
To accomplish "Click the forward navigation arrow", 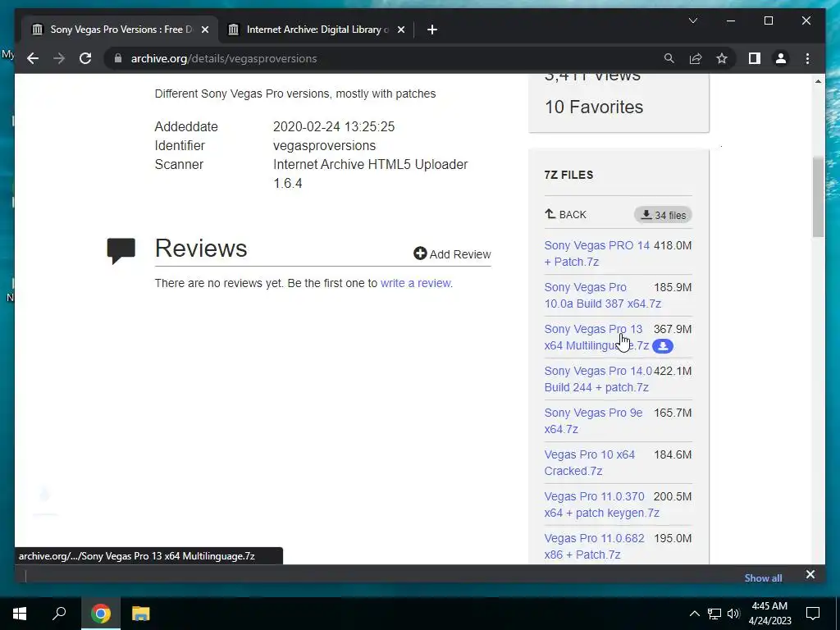I will tap(59, 58).
